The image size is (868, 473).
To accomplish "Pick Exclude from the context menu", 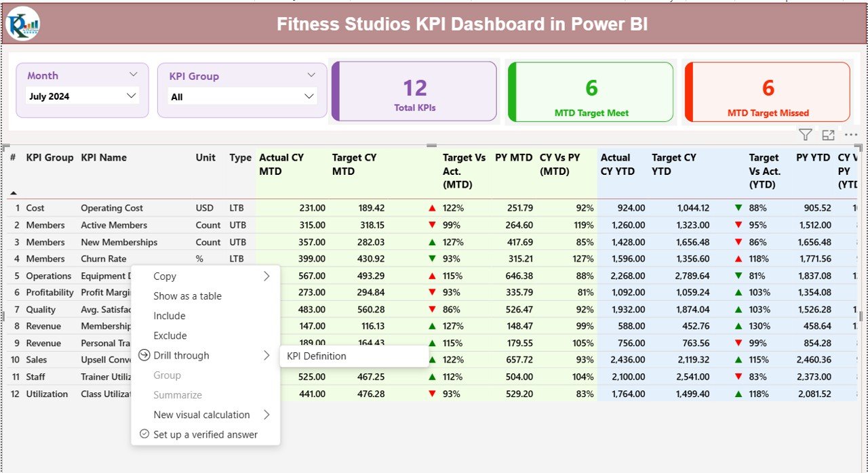I will (170, 335).
